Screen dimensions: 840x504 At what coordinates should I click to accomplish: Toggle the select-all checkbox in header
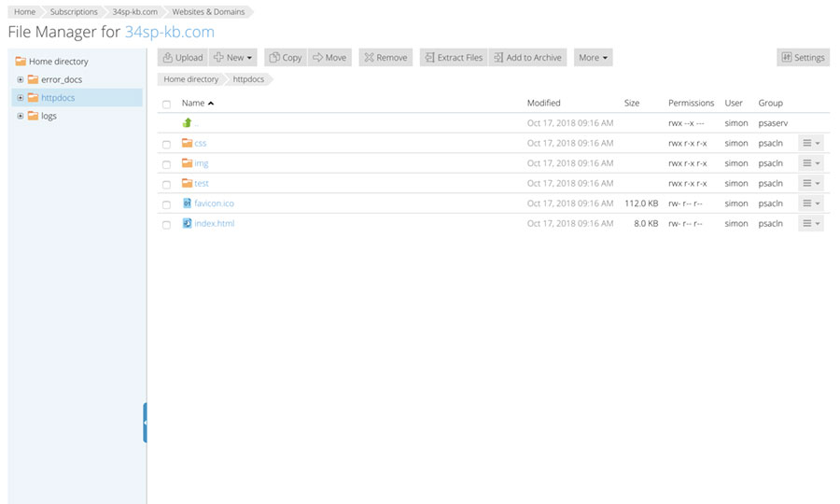(167, 104)
